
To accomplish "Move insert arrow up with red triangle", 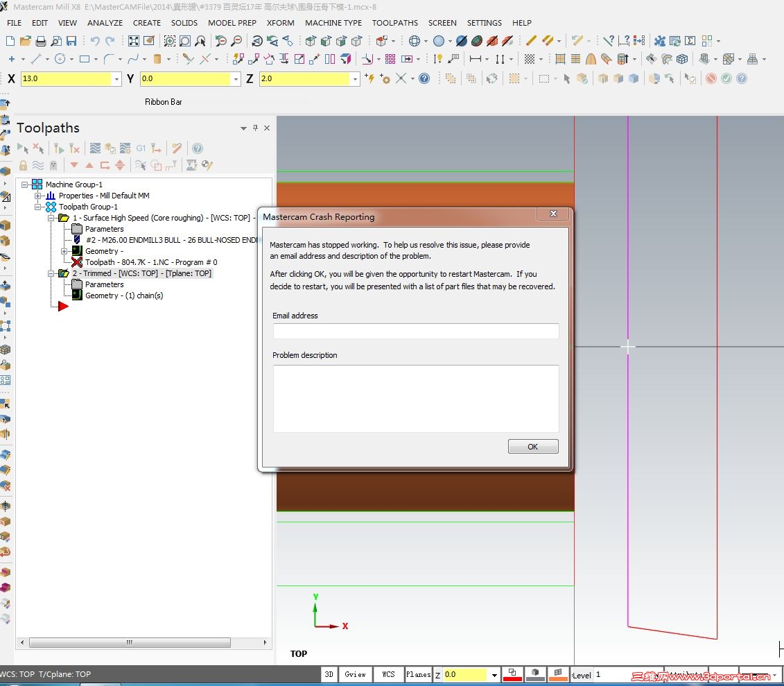I will [x=89, y=165].
